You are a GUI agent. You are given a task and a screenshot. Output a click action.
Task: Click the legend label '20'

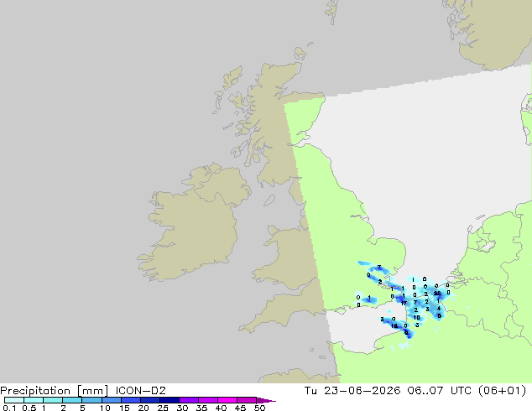[143, 408]
